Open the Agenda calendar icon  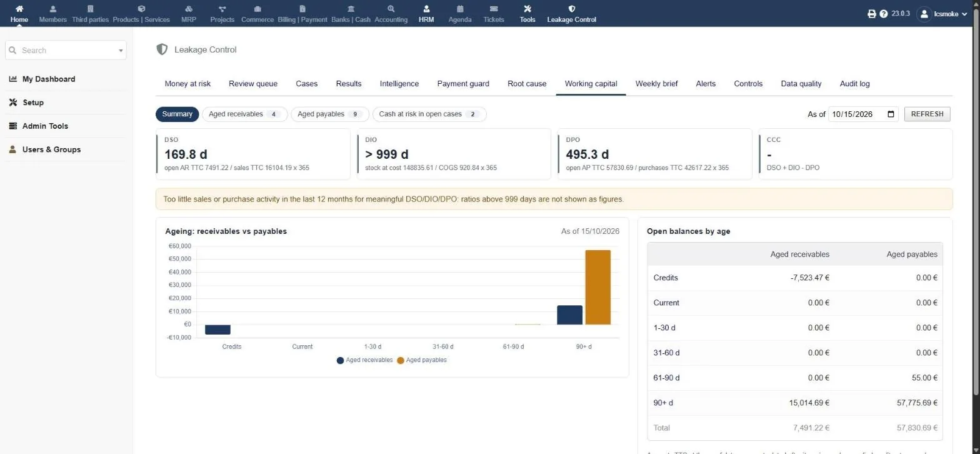click(x=460, y=9)
